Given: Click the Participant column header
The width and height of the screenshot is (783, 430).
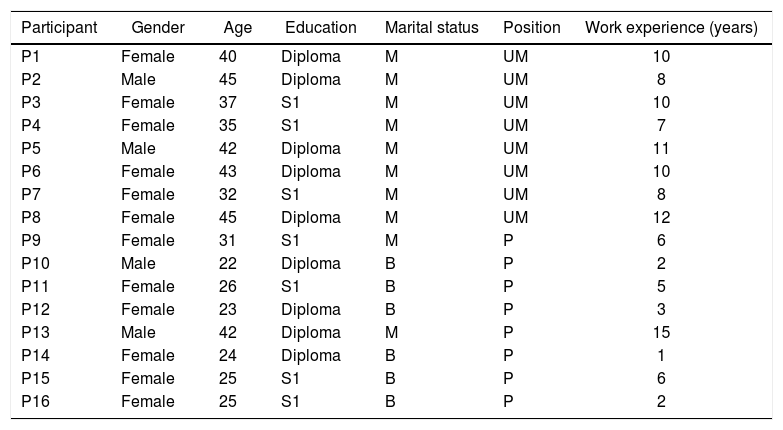Looking at the screenshot, I should click(59, 27).
